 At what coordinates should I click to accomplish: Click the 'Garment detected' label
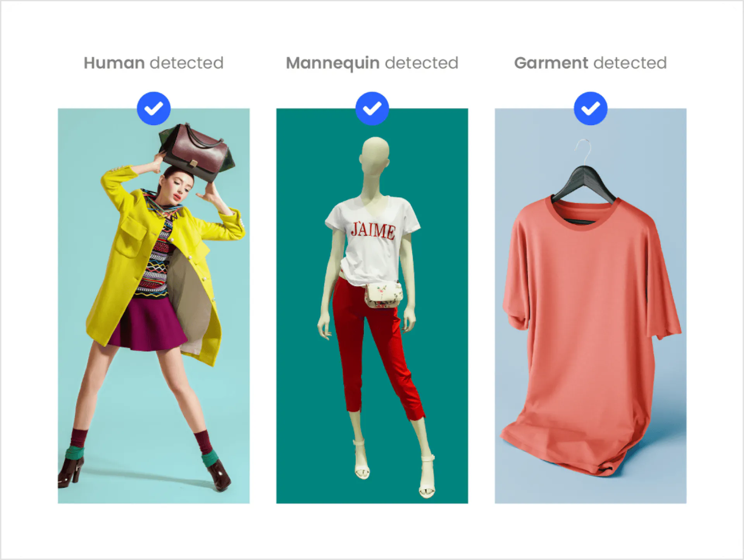point(590,63)
